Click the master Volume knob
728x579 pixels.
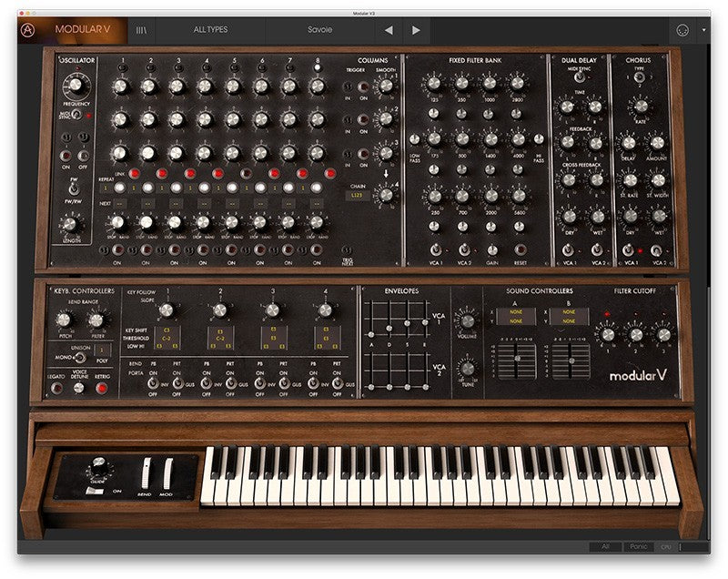pyautogui.click(x=468, y=320)
